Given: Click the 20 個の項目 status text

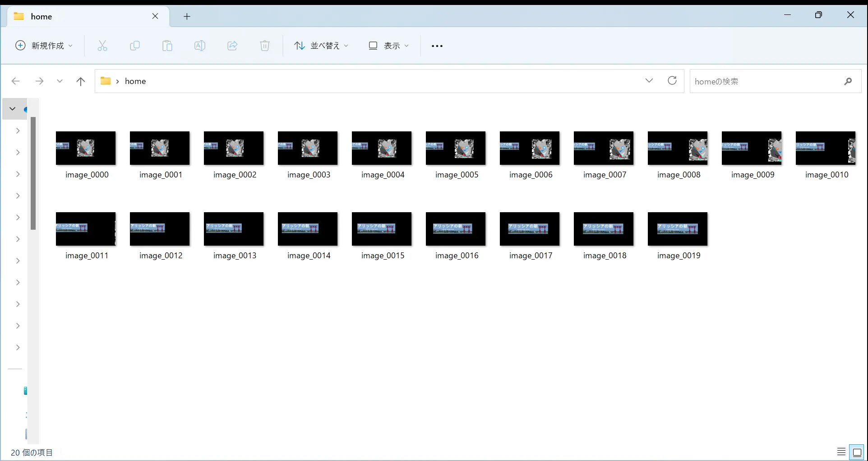Looking at the screenshot, I should (x=32, y=452).
